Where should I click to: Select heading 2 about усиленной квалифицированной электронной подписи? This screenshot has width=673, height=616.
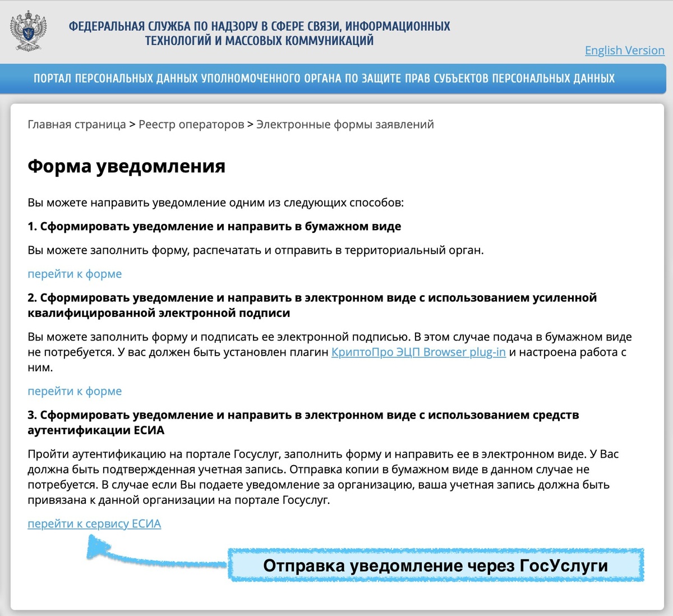[312, 305]
